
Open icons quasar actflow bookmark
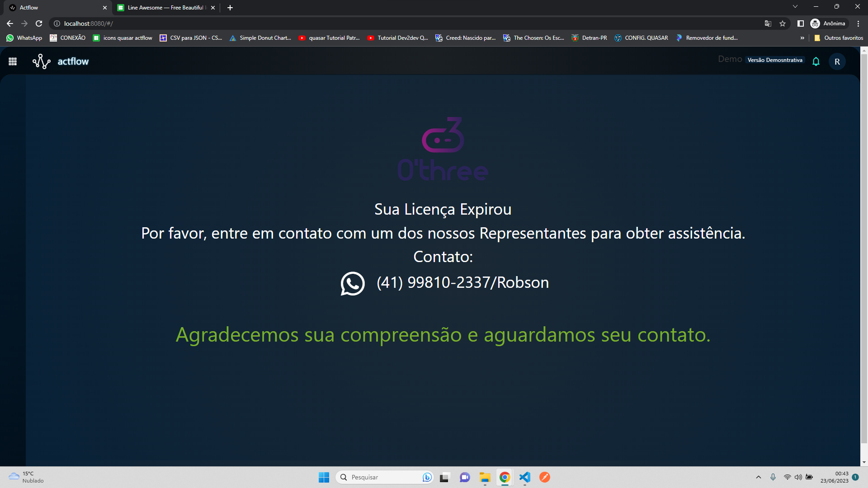pos(123,38)
